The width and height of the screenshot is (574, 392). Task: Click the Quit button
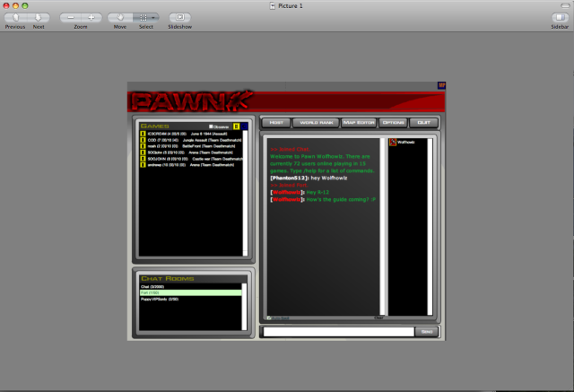tap(423, 123)
